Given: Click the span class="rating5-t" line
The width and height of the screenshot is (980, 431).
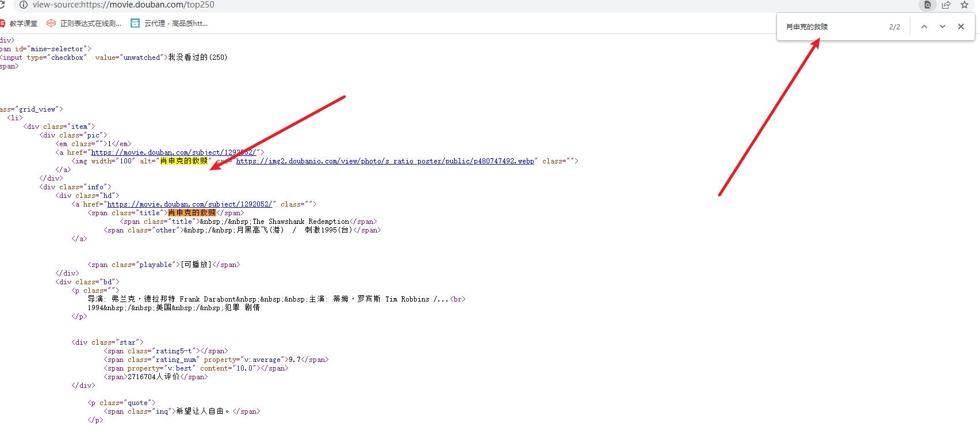Looking at the screenshot, I should 166,351.
